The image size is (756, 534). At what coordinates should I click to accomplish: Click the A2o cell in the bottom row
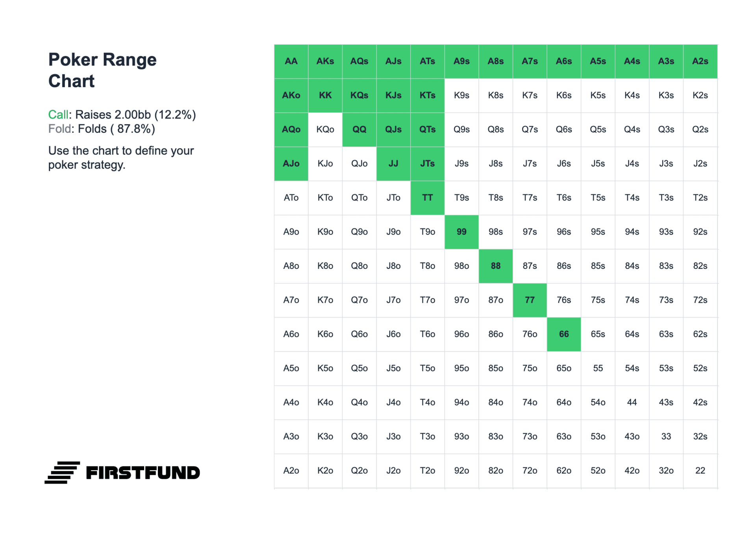(291, 471)
